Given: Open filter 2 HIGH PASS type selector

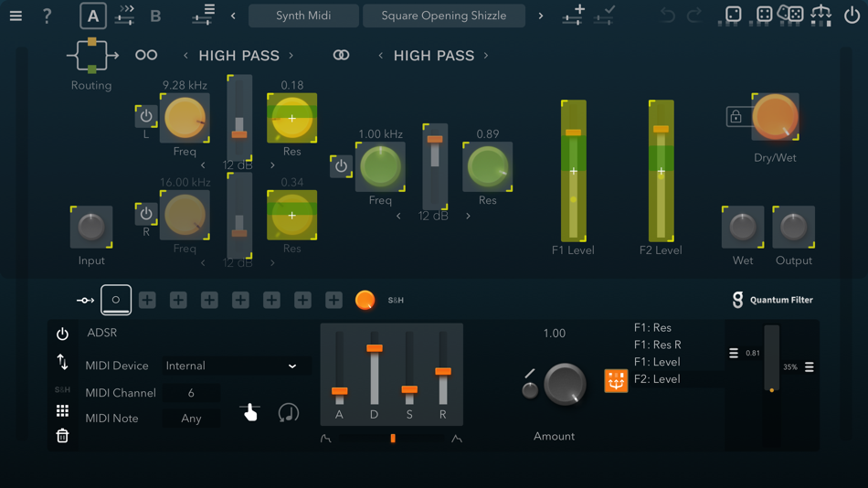Looking at the screenshot, I should (433, 56).
